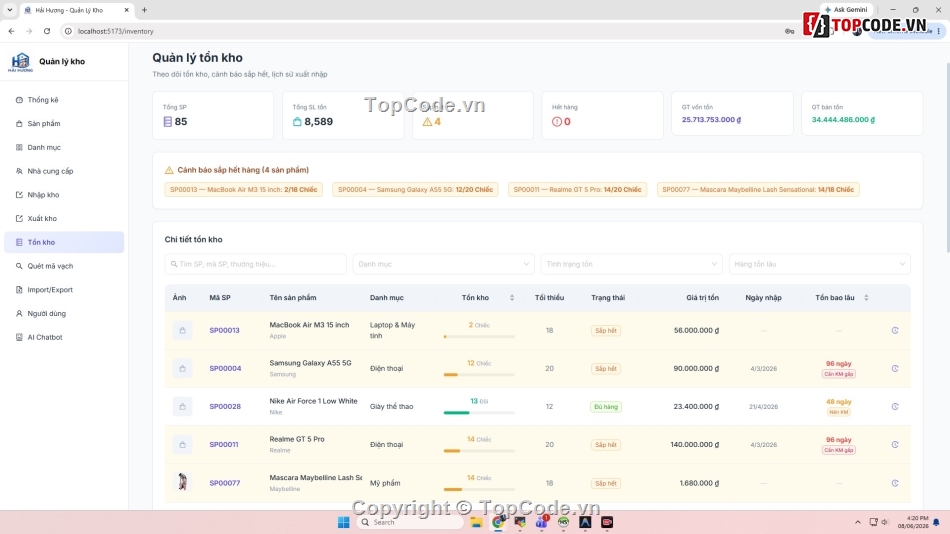Show hidden system tray icons

click(857, 522)
